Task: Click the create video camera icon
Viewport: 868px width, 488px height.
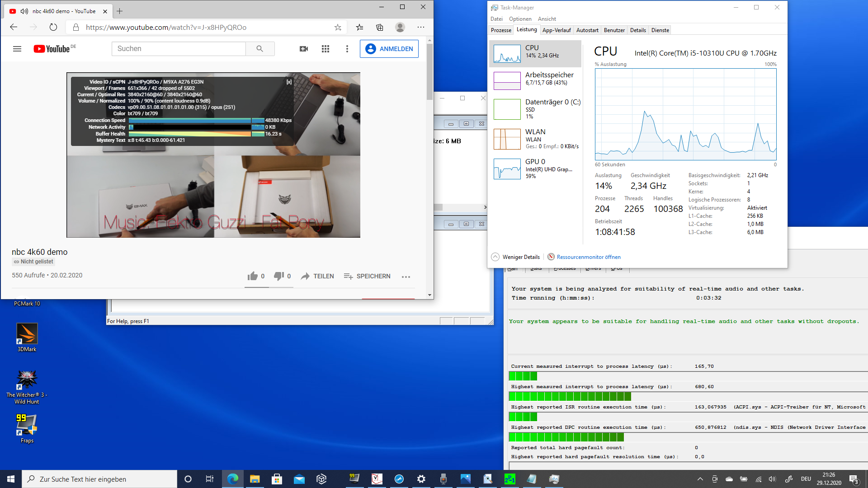Action: point(304,49)
